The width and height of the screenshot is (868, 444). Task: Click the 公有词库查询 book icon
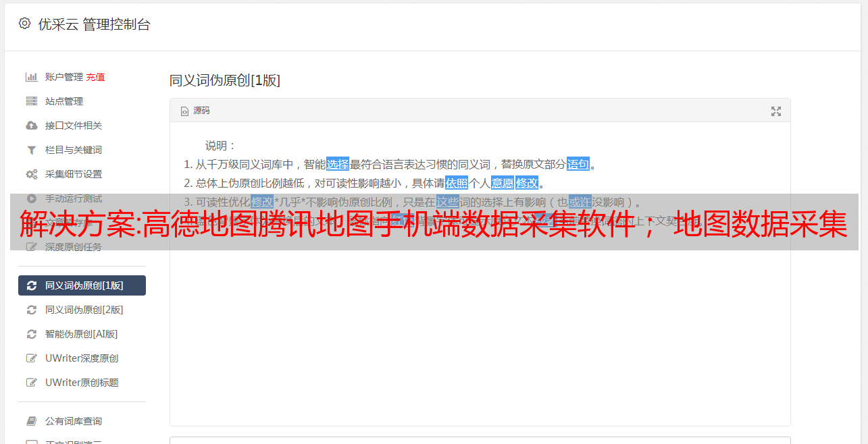pyautogui.click(x=31, y=421)
